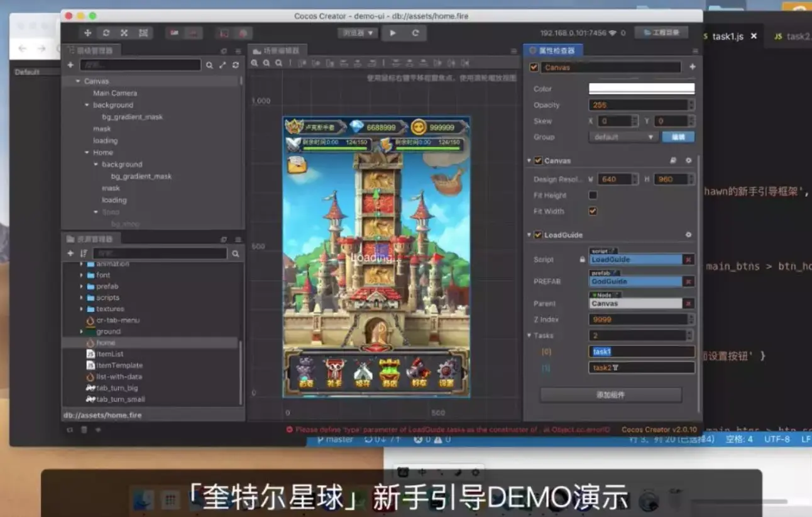Select the mask node under Canvas
812x517 pixels.
(102, 129)
